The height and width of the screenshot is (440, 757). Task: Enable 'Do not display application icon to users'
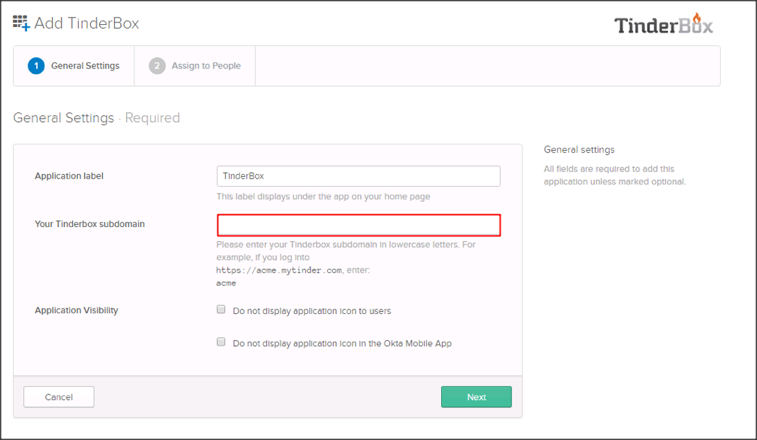(x=222, y=310)
